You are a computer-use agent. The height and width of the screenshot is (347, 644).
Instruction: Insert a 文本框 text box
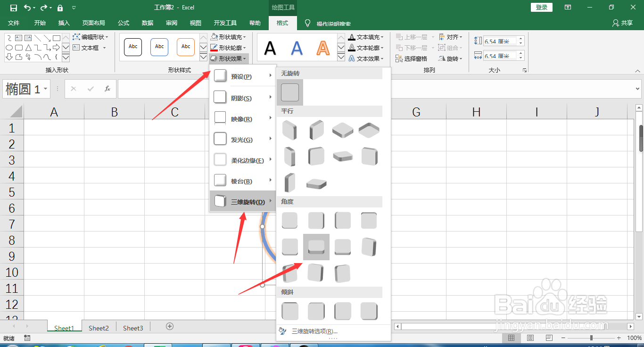tap(90, 48)
